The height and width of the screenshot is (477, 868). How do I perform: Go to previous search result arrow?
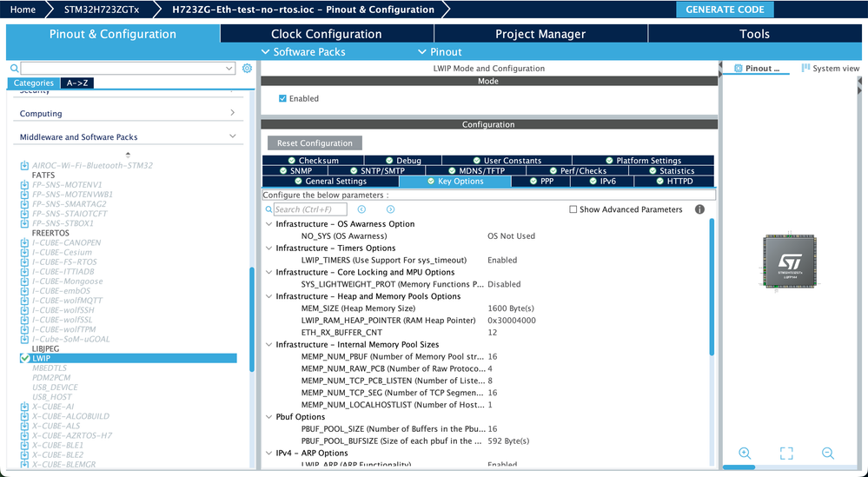click(x=361, y=209)
